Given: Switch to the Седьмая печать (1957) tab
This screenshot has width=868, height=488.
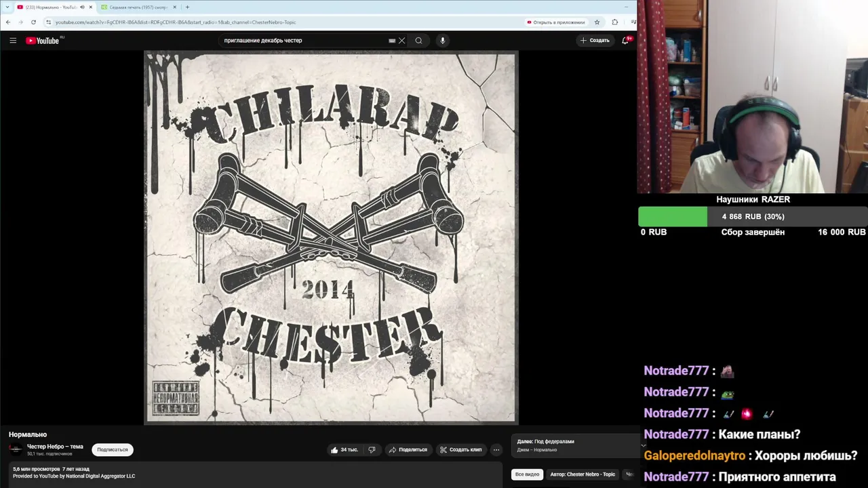Looking at the screenshot, I should (x=138, y=7).
